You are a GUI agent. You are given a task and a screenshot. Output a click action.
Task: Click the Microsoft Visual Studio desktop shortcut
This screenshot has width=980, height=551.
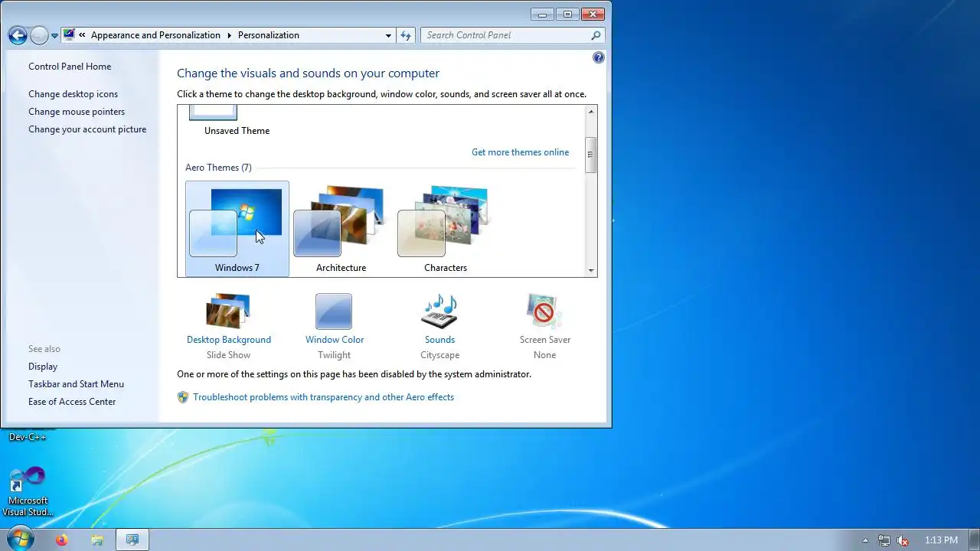tap(28, 491)
